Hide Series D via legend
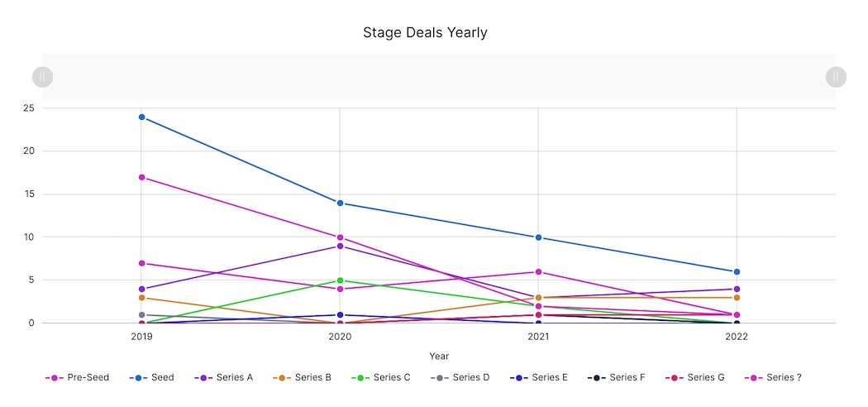The height and width of the screenshot is (407, 868). point(461,377)
